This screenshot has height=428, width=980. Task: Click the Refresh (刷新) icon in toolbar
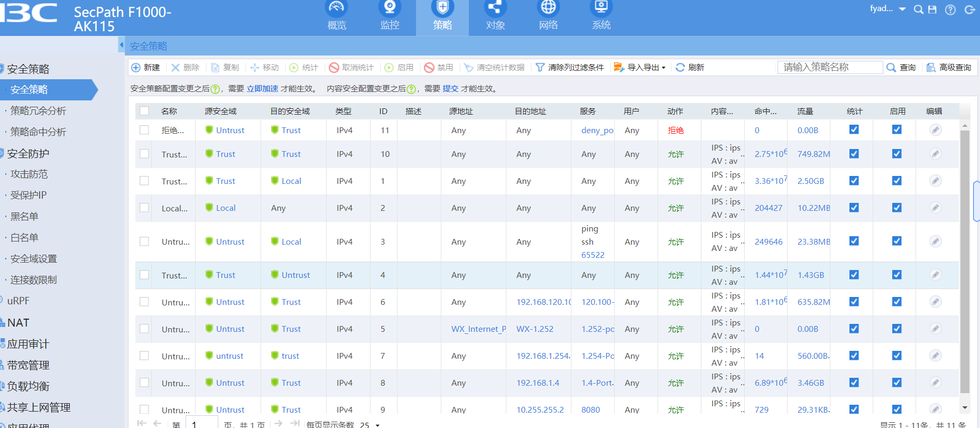pos(680,68)
